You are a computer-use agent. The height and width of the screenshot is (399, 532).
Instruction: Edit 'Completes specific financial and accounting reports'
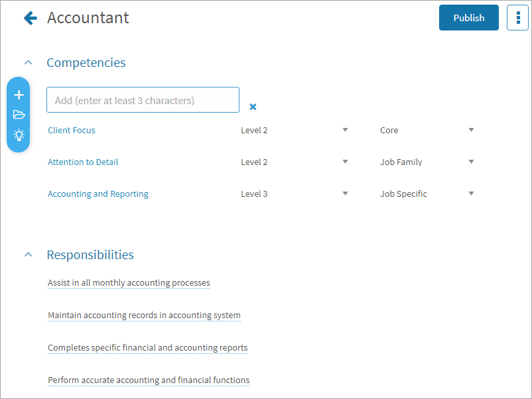click(147, 348)
